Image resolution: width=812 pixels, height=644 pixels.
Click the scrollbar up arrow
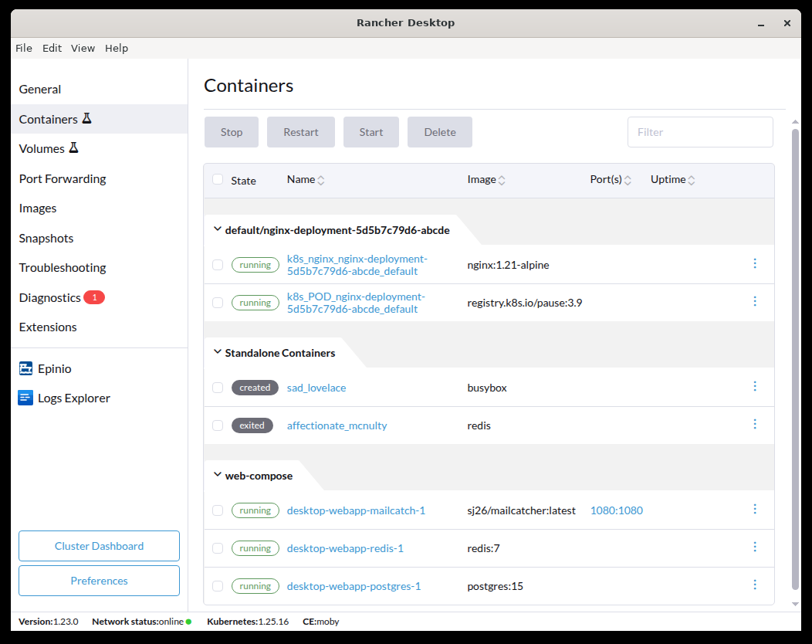coord(795,121)
